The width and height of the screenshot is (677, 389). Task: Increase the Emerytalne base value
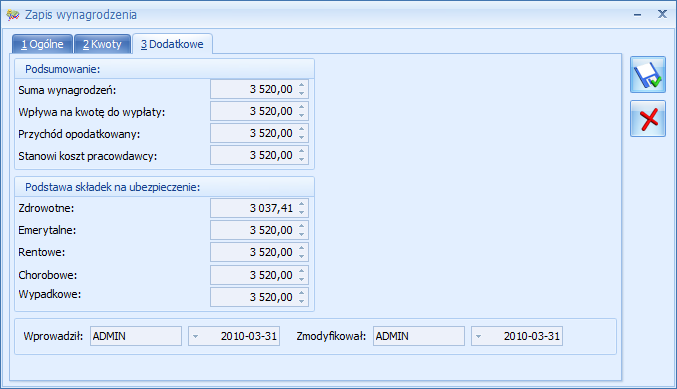[301, 226]
